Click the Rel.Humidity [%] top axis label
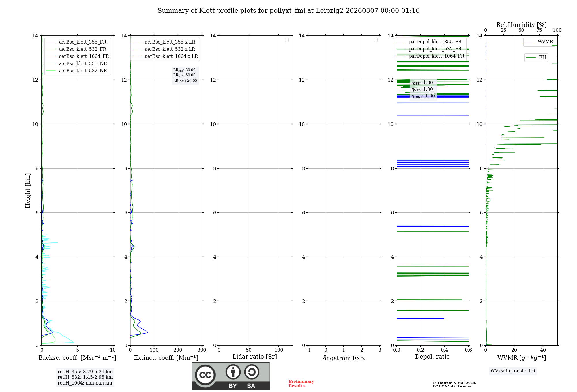 (521, 25)
